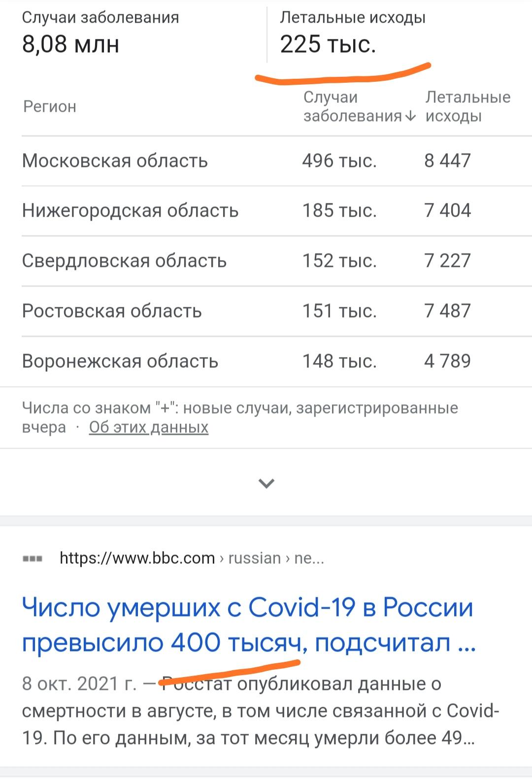Expand the statistics table with the chevron
The width and height of the screenshot is (532, 782).
click(x=266, y=483)
